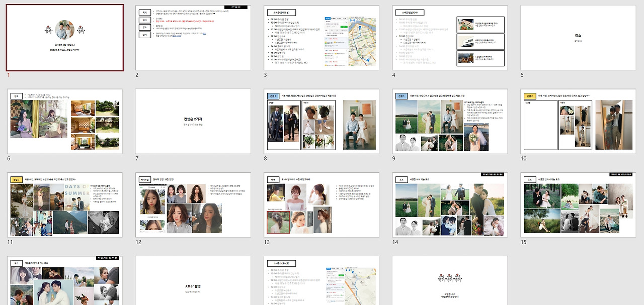Select the bottom-row schedule slide with map
644x305 pixels.
(x=321, y=280)
